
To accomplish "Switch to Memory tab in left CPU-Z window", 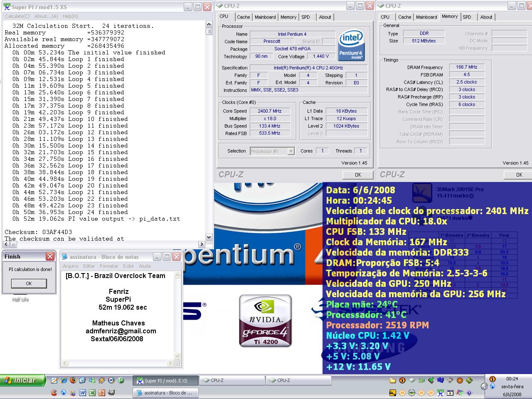I will (x=288, y=17).
